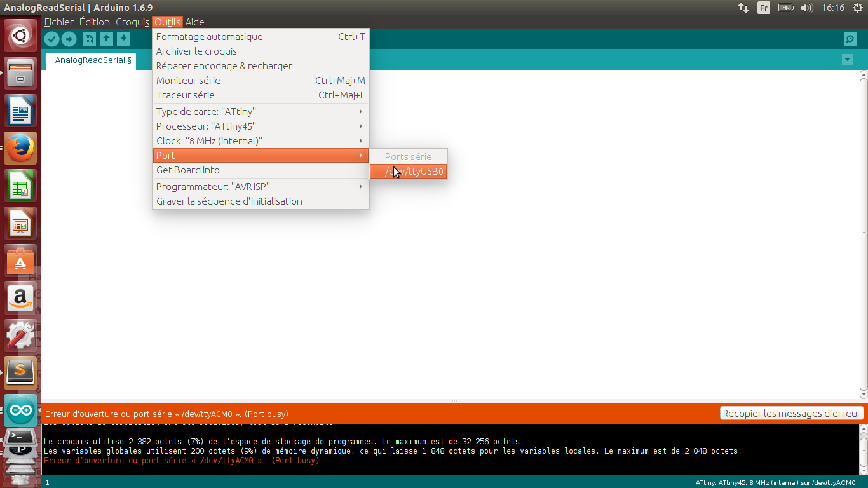868x488 pixels.
Task: Open the clock showing 16:16
Action: (832, 8)
